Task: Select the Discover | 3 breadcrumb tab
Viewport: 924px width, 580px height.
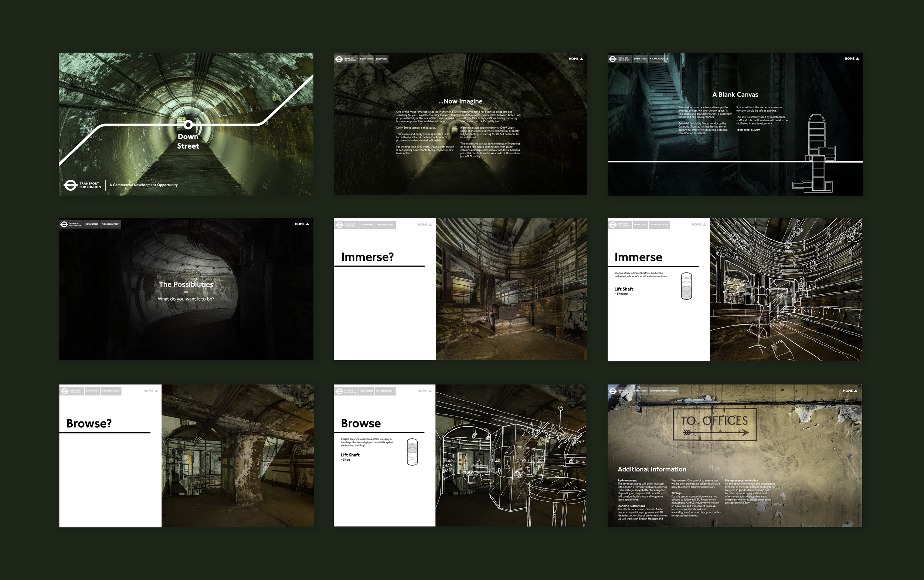Action: [x=381, y=59]
